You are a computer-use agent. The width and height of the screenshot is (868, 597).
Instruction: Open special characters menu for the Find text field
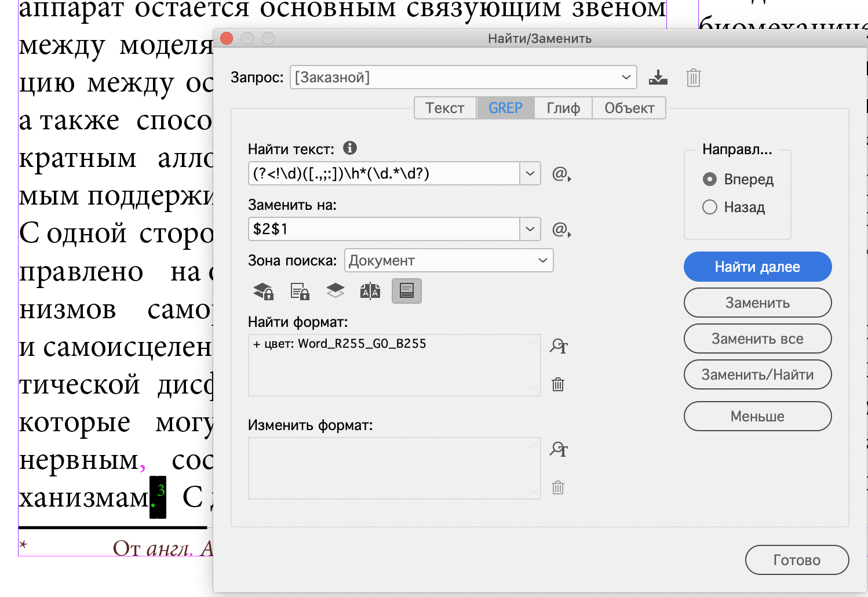(x=561, y=174)
